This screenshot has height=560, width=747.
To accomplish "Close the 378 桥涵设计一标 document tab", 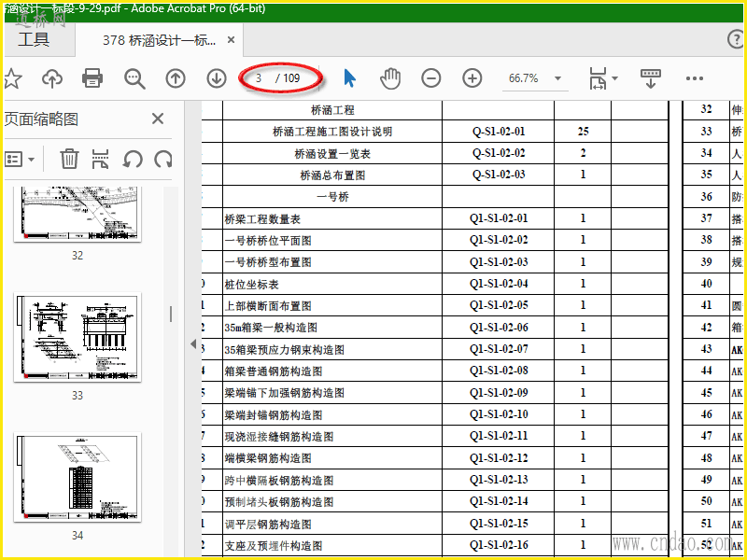I will click(231, 40).
